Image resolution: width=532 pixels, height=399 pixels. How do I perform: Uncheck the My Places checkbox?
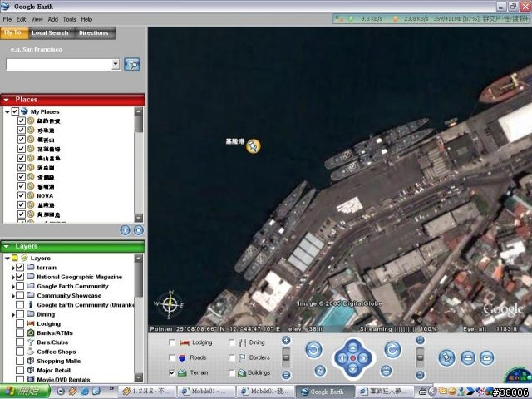(15, 111)
